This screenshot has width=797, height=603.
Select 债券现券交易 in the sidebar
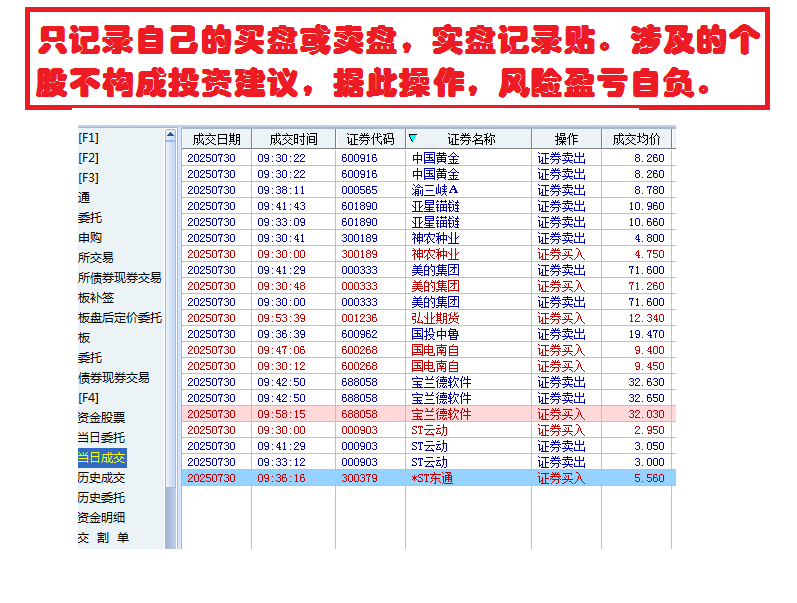(113, 378)
